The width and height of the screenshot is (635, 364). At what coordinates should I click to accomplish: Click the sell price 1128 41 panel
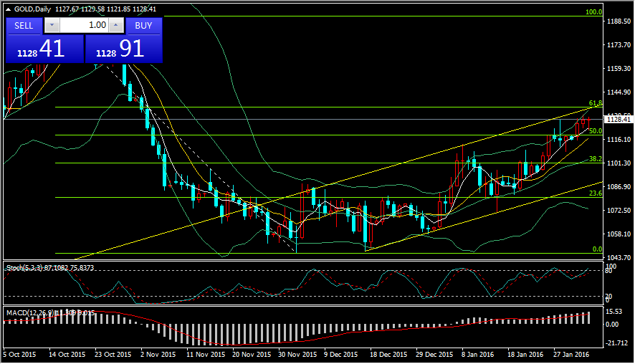coord(44,49)
